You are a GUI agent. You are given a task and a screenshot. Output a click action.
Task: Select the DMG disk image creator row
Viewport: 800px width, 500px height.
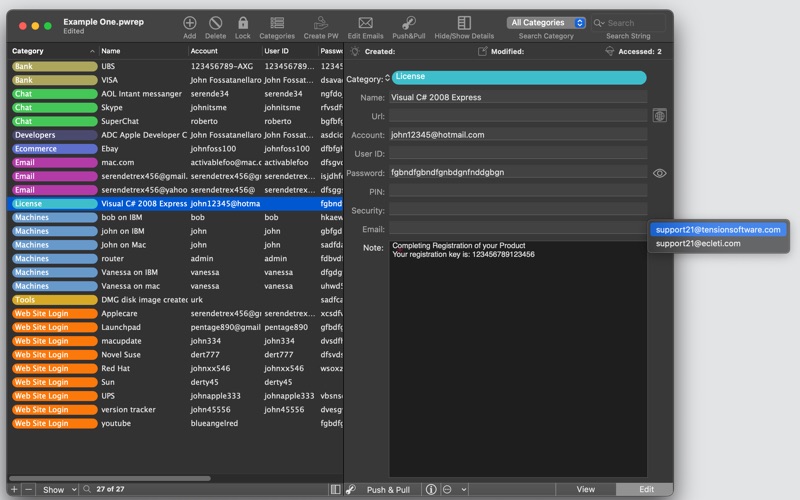point(175,300)
